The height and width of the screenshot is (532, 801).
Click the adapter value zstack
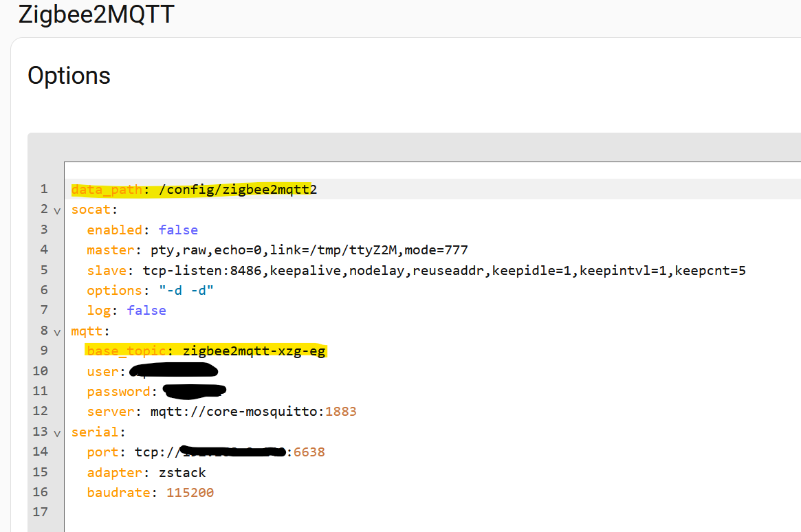click(182, 472)
